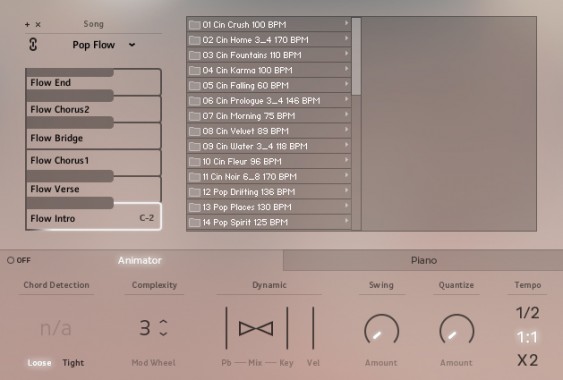Click the Dynamic Vel vertical slider
The image size is (563, 380).
313,328
